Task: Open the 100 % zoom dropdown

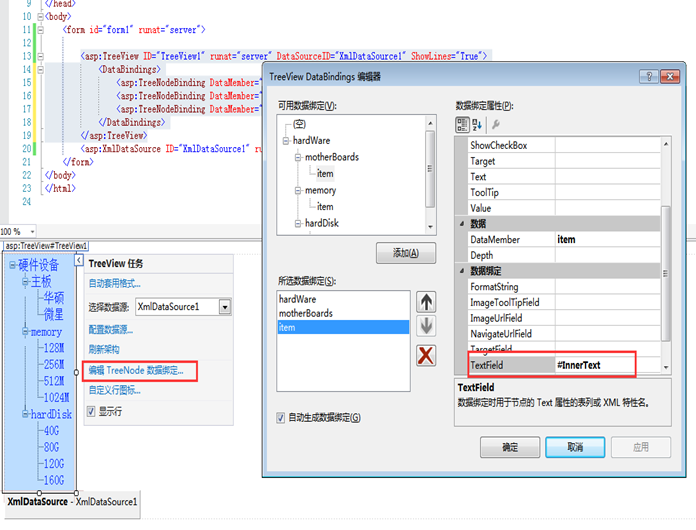Action: point(30,231)
